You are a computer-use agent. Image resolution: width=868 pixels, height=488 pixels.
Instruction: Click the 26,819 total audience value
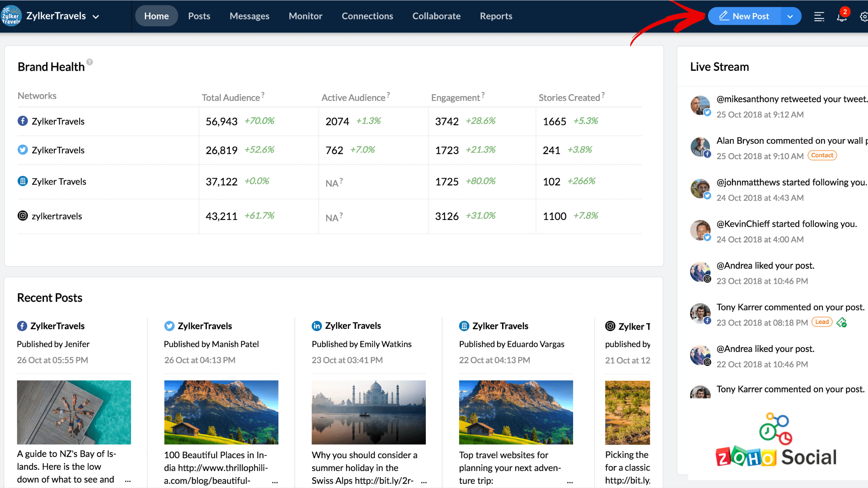pos(221,150)
